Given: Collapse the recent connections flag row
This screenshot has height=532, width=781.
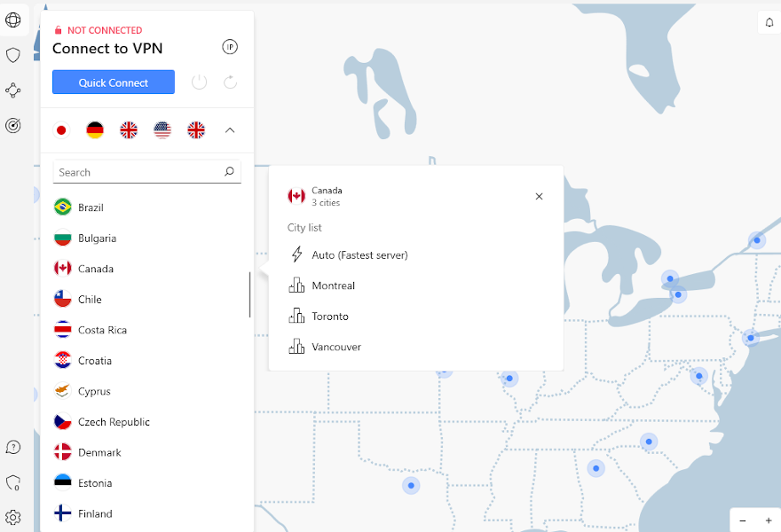Looking at the screenshot, I should click(x=230, y=130).
